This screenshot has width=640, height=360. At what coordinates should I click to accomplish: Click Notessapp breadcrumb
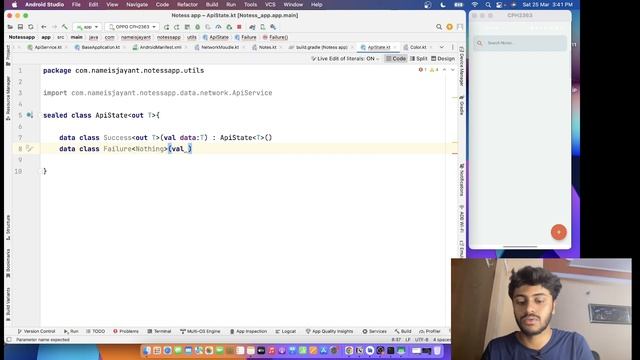(22, 37)
